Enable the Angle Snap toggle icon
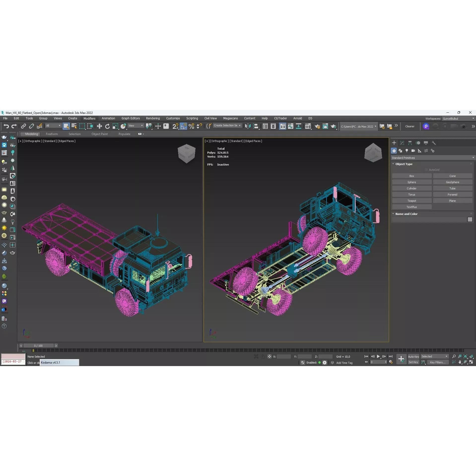 tap(183, 126)
